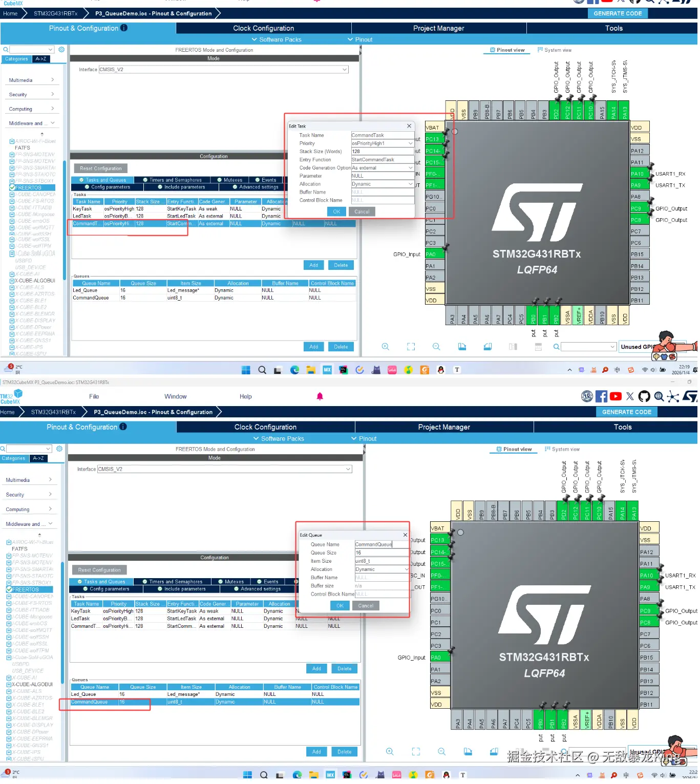
Task: Expand Multimedia category in upper window
Action: (x=32, y=80)
